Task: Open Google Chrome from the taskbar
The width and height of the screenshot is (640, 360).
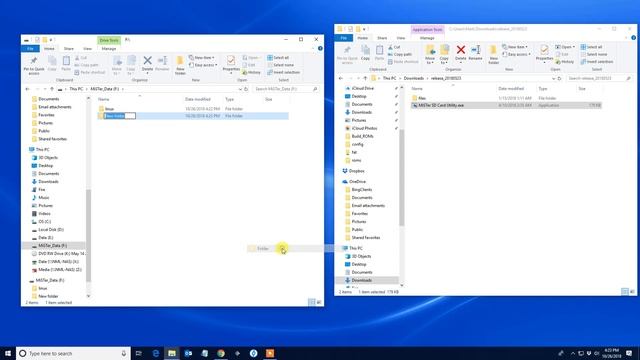Action: [x=221, y=353]
